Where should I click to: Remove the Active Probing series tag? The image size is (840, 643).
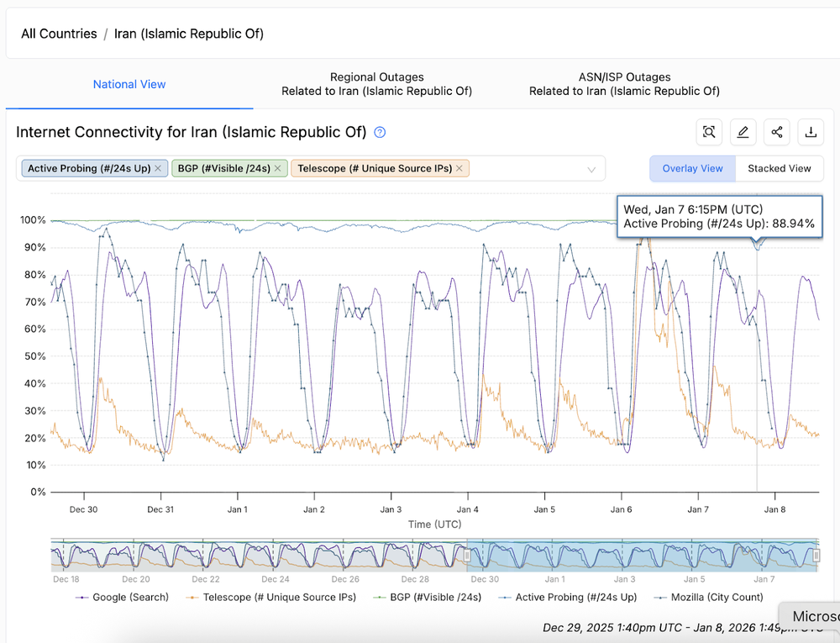158,168
